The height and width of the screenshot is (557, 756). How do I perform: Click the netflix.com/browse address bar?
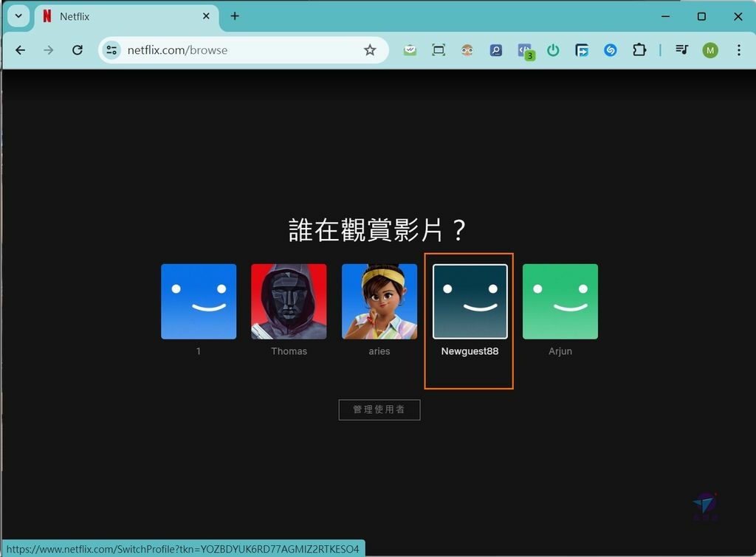click(x=244, y=50)
